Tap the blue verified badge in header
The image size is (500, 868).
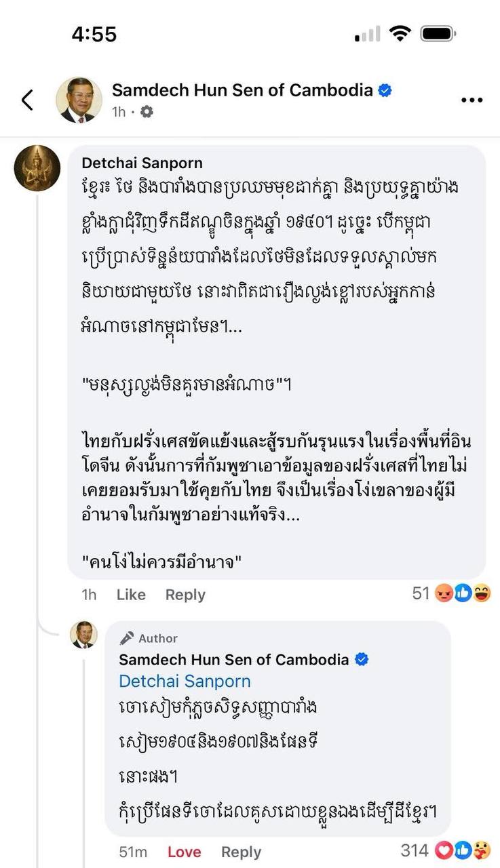(385, 90)
